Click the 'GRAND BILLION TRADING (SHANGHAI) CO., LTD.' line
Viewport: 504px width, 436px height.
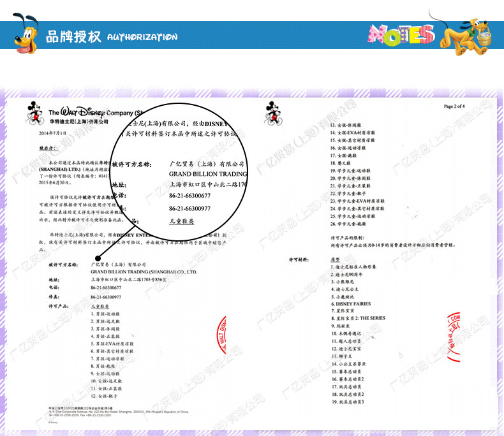click(144, 272)
